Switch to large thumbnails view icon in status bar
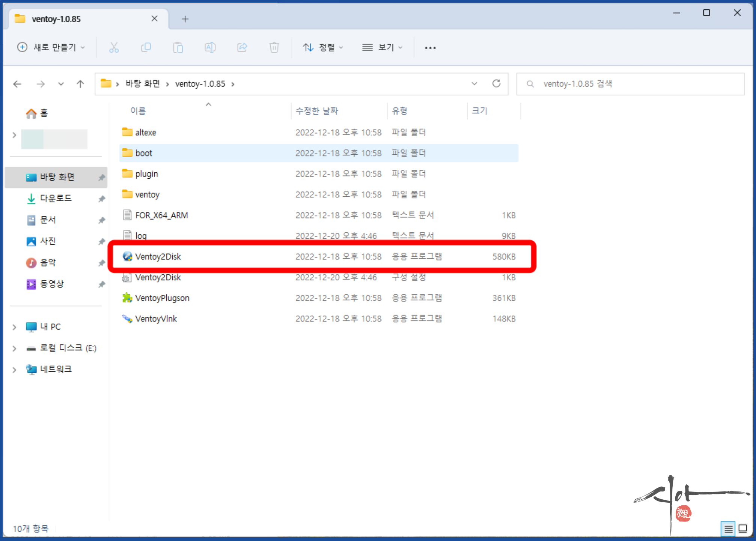 pos(742,529)
